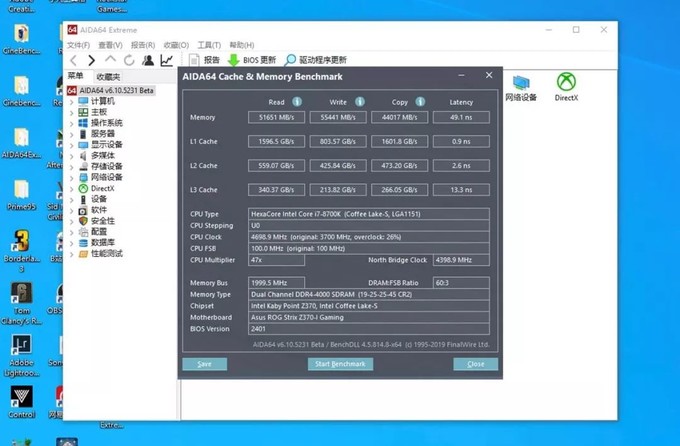The image size is (680, 446).
Task: Select the DirectX Xbox icon in tree
Action: click(83, 188)
